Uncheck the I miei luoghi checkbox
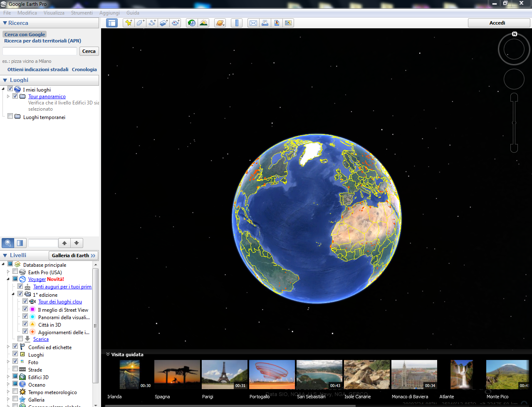The height and width of the screenshot is (407, 532). pyautogui.click(x=10, y=89)
